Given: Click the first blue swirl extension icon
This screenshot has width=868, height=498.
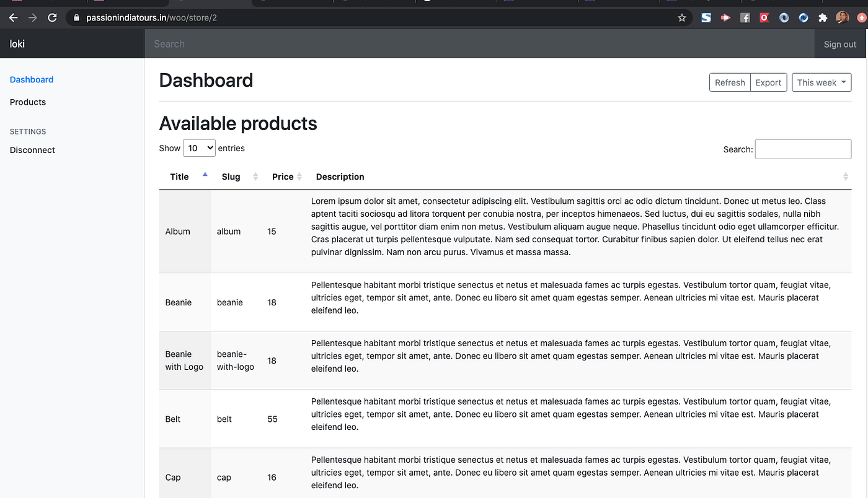Looking at the screenshot, I should (784, 18).
